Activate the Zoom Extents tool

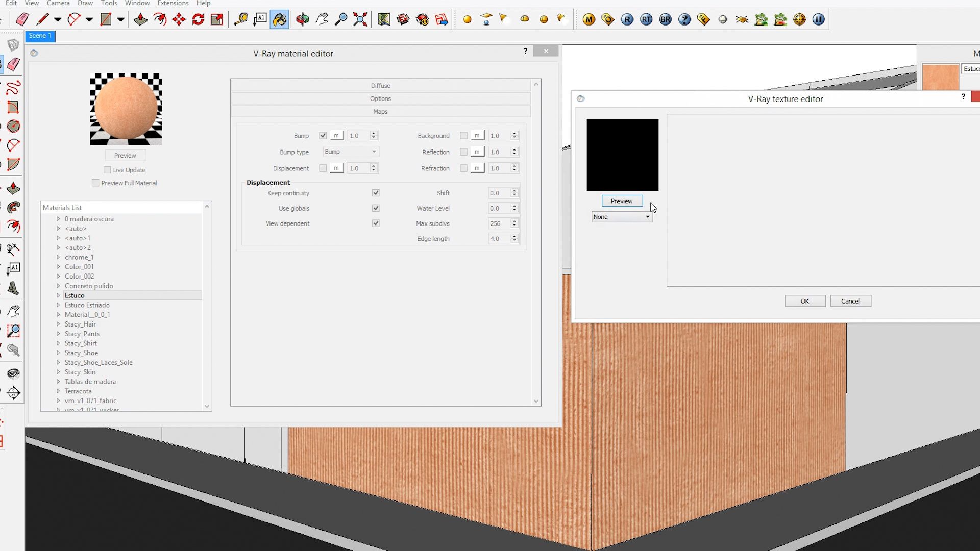[360, 19]
